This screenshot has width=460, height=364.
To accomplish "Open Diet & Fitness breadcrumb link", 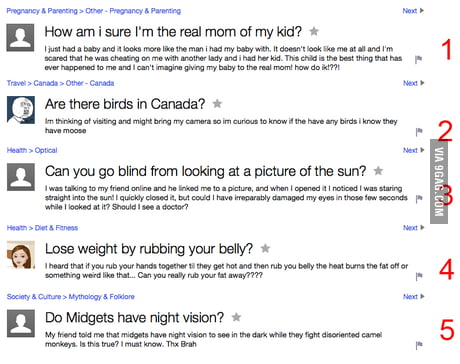I will click(56, 228).
